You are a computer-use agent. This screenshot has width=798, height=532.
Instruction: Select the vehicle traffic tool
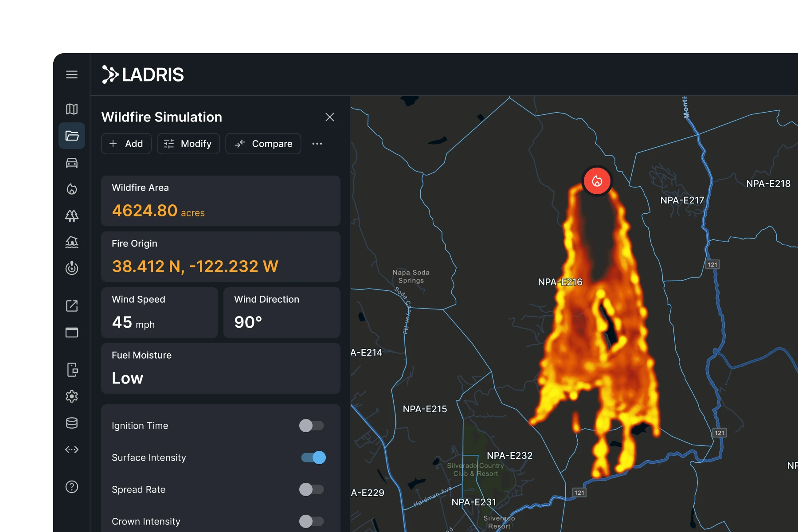72,163
